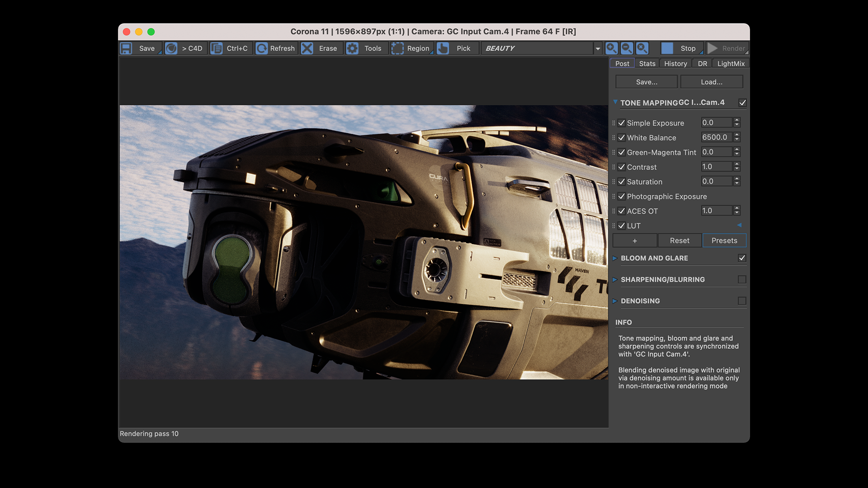Click the Load button to import settings
This screenshot has width=868, height=488.
click(711, 81)
